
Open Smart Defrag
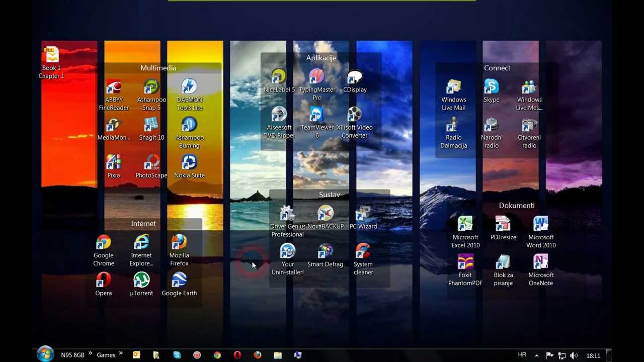[325, 255]
